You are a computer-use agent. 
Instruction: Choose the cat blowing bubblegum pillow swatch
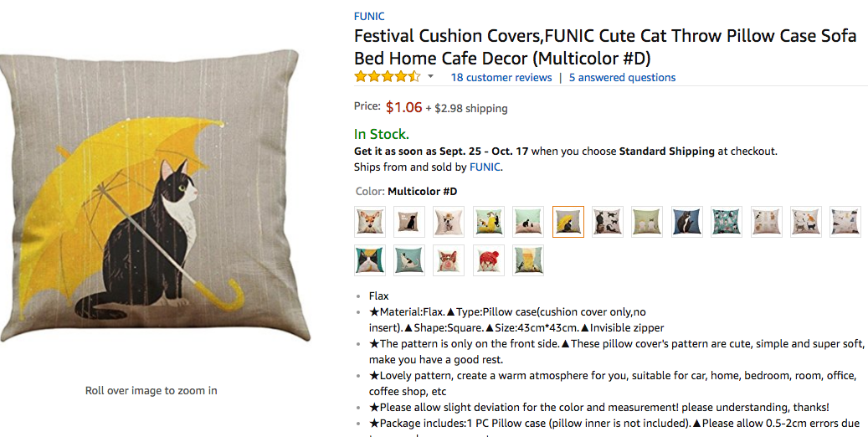click(449, 260)
